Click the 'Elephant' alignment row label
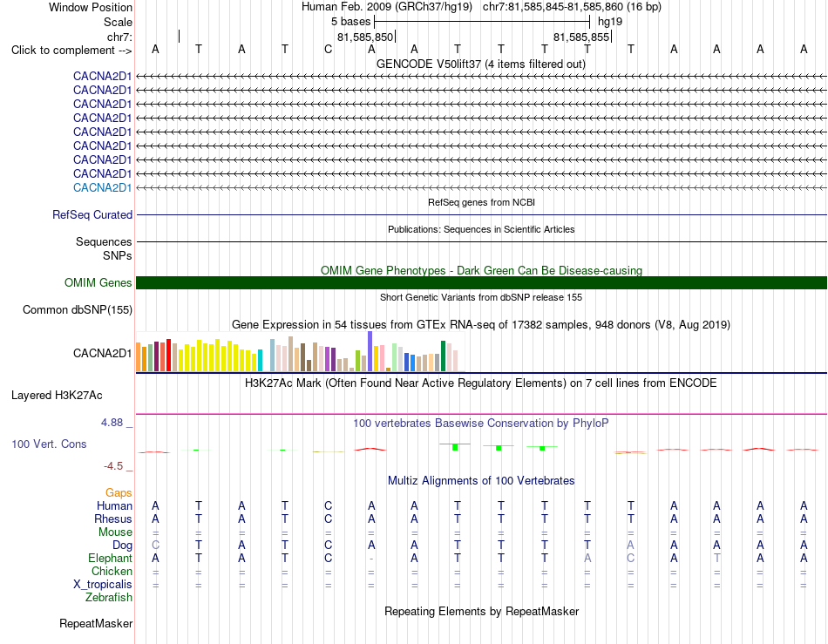 coord(111,559)
